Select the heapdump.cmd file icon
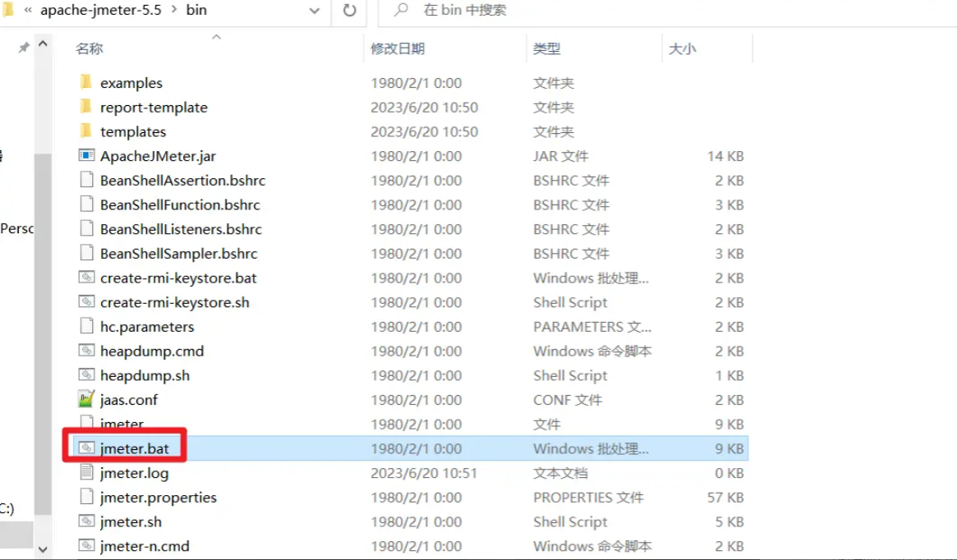The height and width of the screenshot is (560, 957). tap(87, 351)
